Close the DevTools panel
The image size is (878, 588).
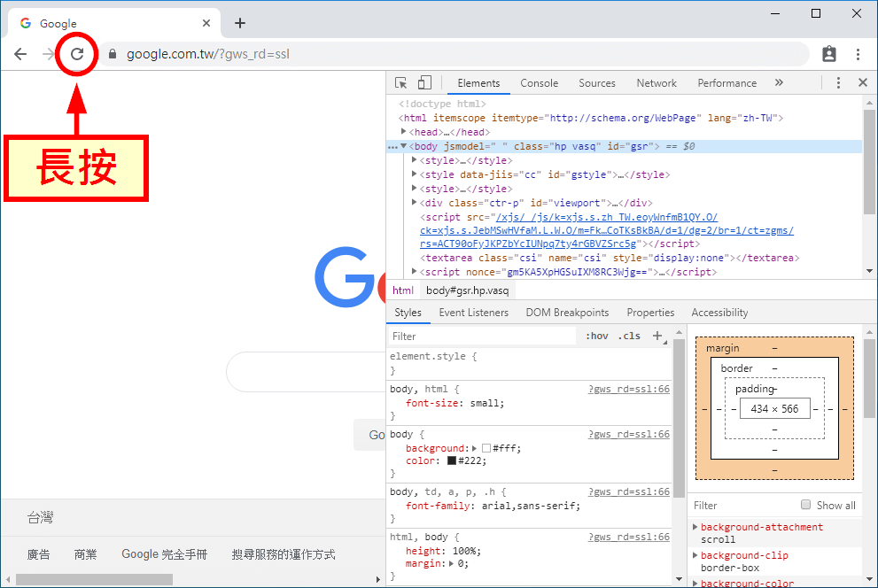[863, 83]
